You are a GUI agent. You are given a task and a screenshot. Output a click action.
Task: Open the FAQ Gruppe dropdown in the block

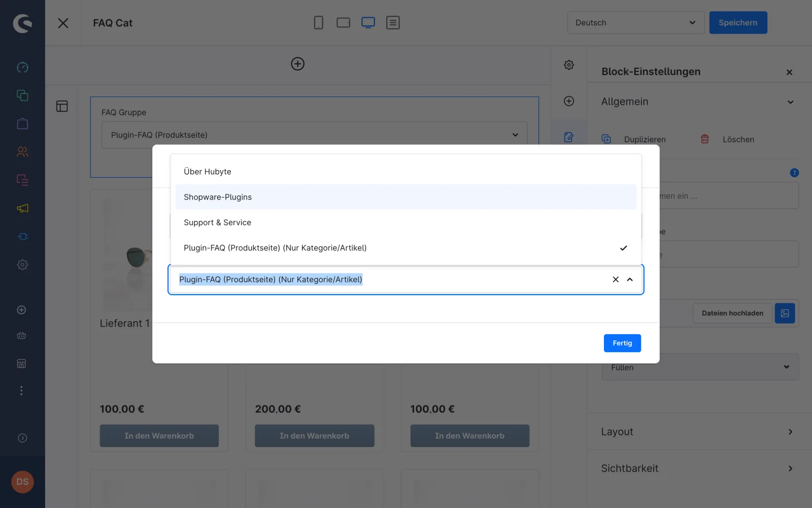click(314, 135)
